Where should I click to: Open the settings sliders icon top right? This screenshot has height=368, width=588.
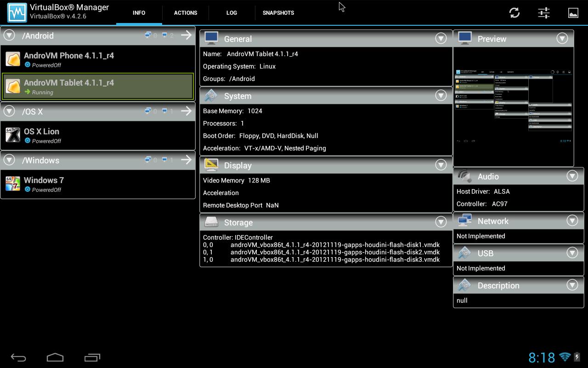(543, 13)
